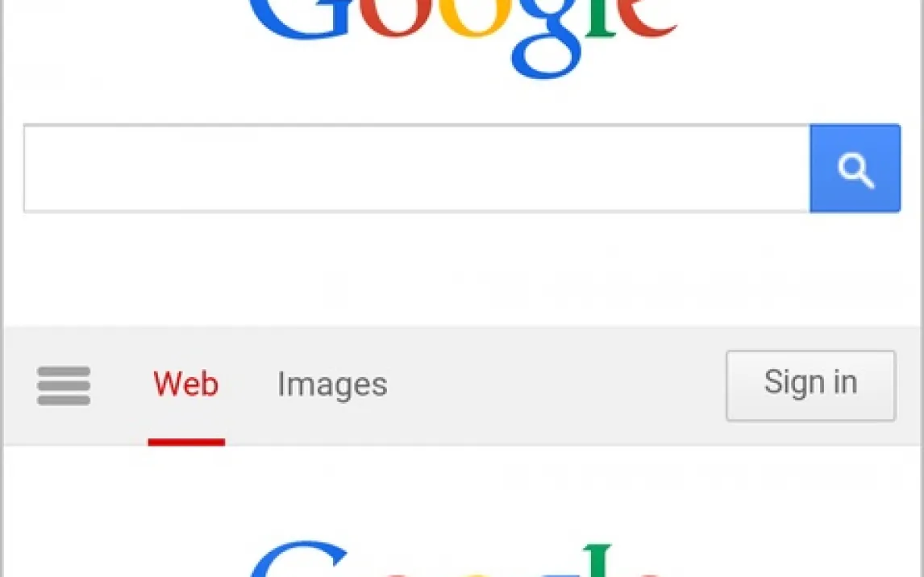This screenshot has height=577, width=924.
Task: Switch to the Web tab
Action: click(186, 384)
